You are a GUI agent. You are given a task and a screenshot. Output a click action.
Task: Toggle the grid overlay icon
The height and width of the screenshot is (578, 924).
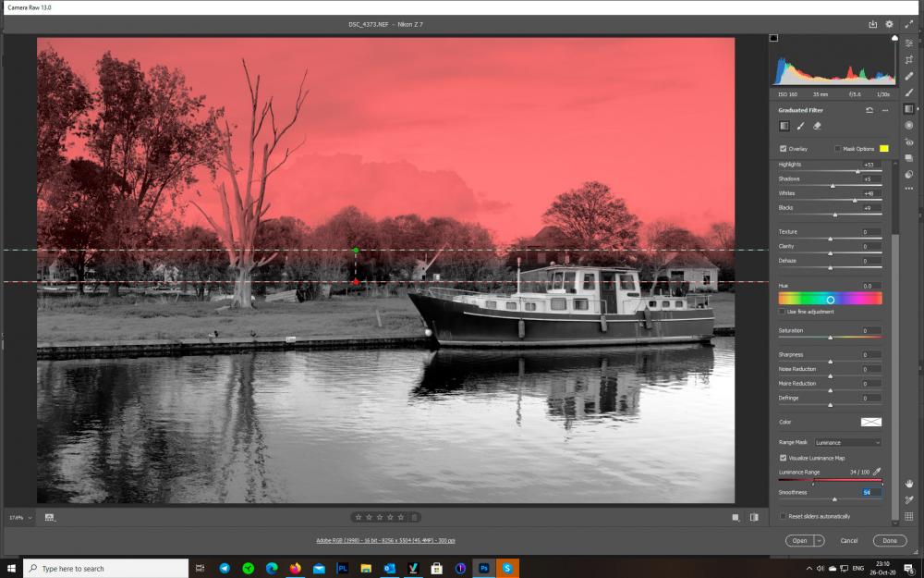908,516
